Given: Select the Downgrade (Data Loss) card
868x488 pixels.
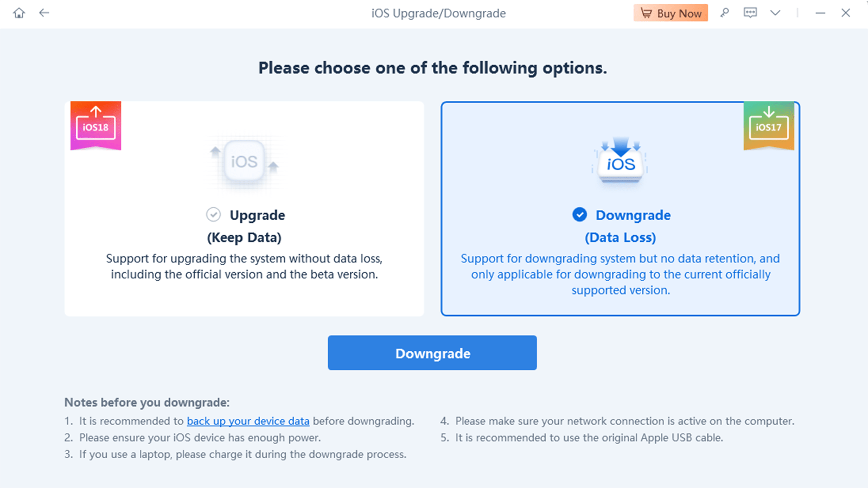Looking at the screenshot, I should 620,208.
